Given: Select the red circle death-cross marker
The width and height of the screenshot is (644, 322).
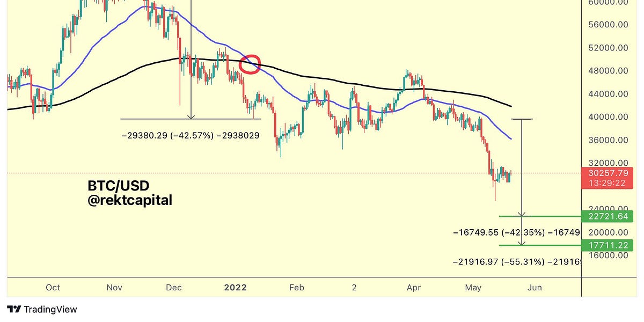Looking at the screenshot, I should [250, 64].
